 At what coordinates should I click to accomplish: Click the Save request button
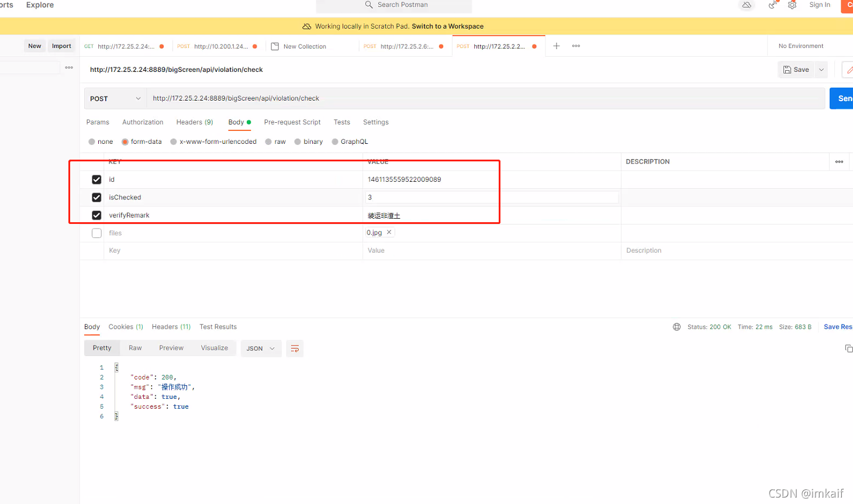796,70
